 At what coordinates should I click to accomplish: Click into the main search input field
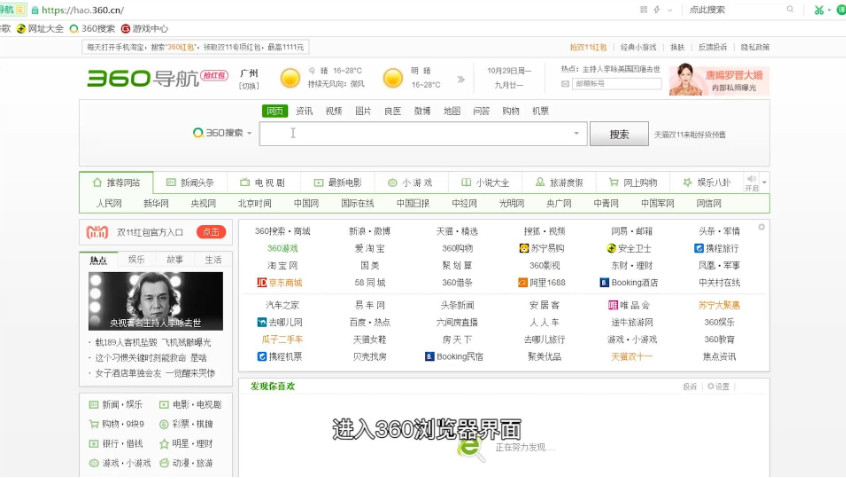pyautogui.click(x=420, y=133)
